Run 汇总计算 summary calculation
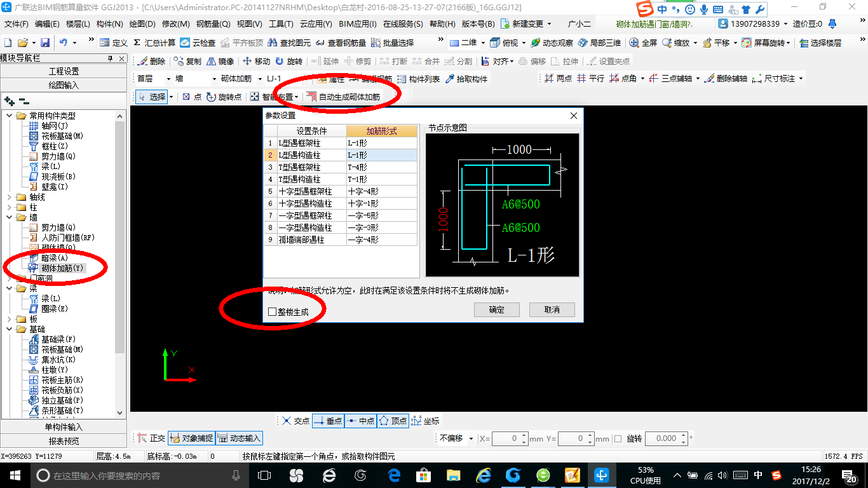 [154, 43]
